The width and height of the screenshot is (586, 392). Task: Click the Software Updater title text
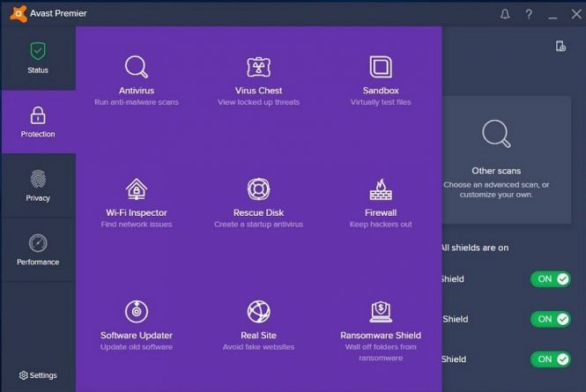137,336
